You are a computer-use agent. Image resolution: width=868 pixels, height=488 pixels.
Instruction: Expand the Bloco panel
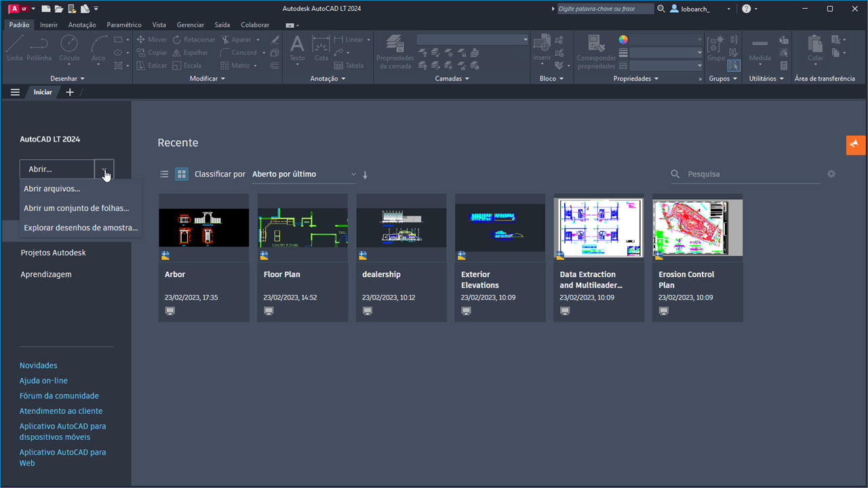[x=551, y=79]
